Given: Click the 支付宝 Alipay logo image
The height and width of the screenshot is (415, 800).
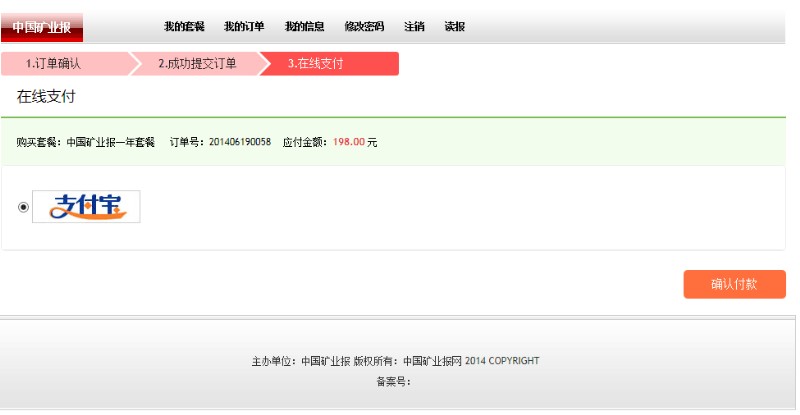Looking at the screenshot, I should point(87,206).
